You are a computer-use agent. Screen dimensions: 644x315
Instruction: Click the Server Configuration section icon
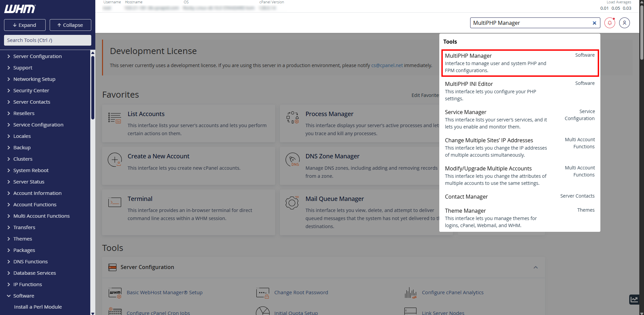[x=112, y=267]
